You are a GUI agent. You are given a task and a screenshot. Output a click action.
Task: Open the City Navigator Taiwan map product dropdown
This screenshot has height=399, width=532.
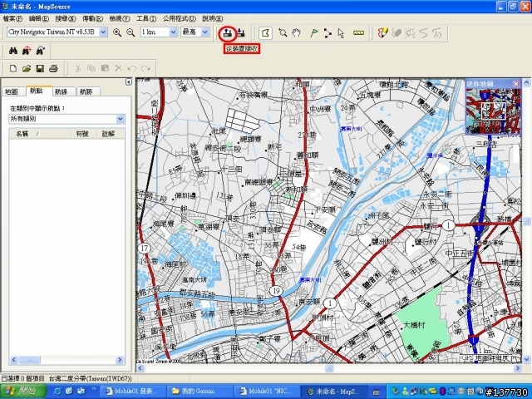click(103, 32)
